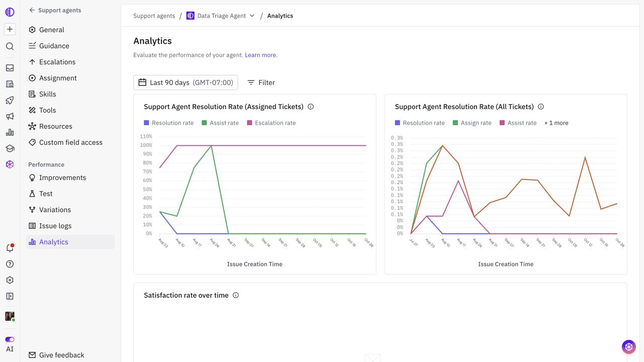The image size is (644, 362).
Task: Click info icon beside Satisfaction rate over time
Action: [x=235, y=295]
